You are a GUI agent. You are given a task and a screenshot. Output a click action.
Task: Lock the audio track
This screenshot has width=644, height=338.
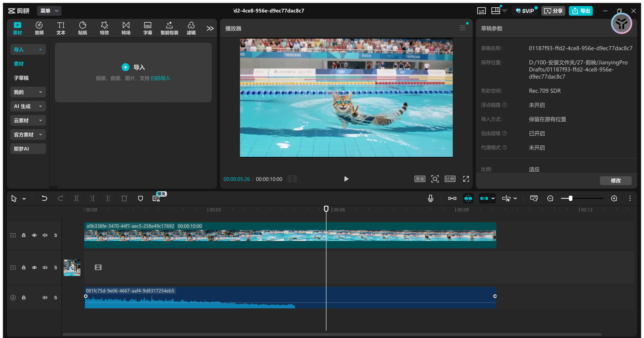[x=24, y=297]
